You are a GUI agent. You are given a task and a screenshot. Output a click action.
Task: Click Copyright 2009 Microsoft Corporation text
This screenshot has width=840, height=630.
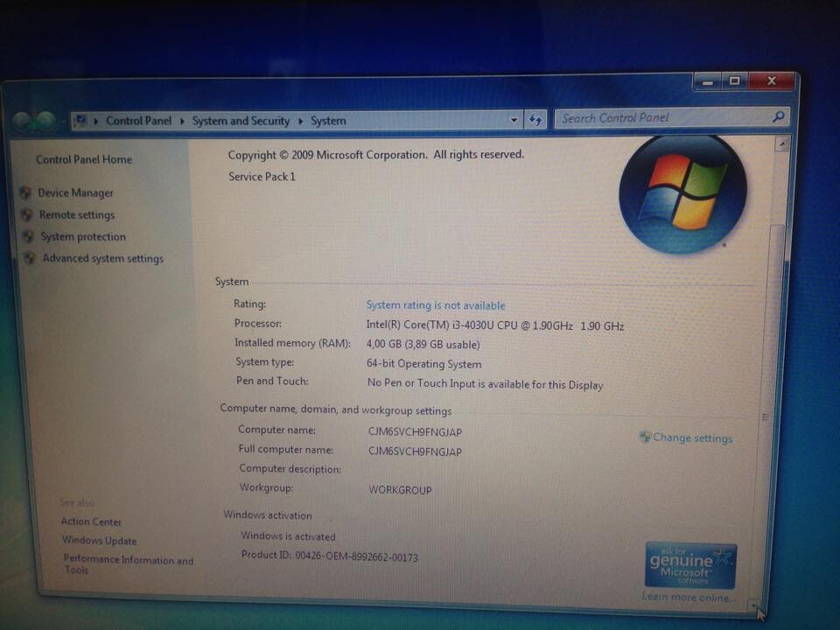(x=375, y=155)
